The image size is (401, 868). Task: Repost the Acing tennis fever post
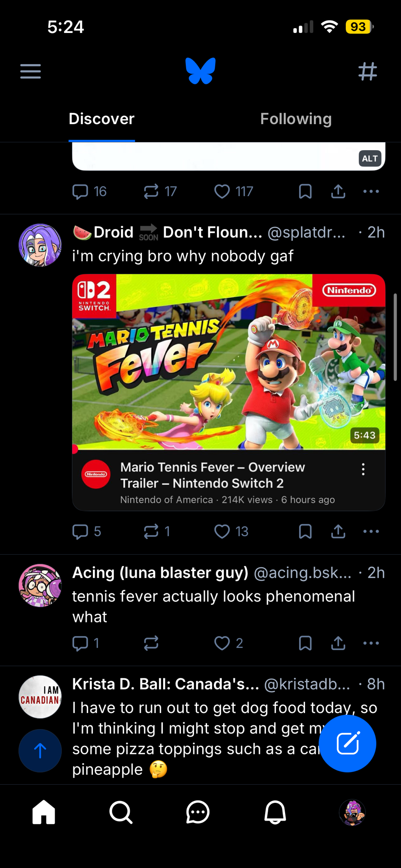point(151,643)
